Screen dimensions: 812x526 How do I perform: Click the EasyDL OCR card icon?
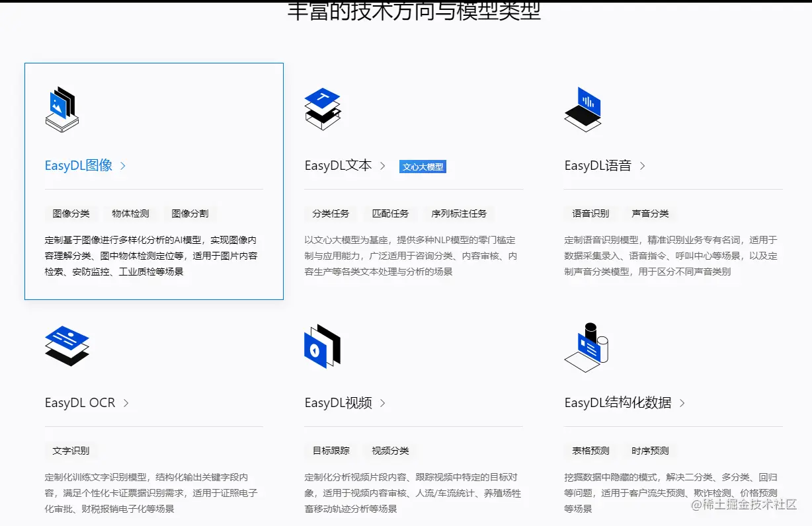coord(67,346)
